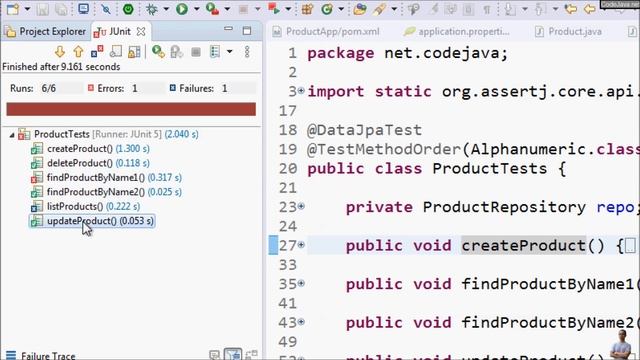640x360 pixels.
Task: Click the red JUnit progress bar
Action: 131,109
